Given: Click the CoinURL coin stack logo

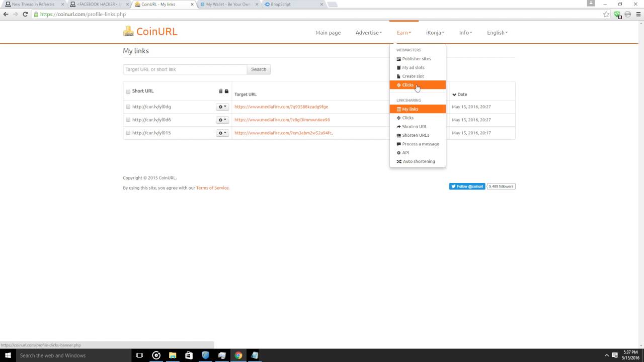Looking at the screenshot, I should (128, 31).
